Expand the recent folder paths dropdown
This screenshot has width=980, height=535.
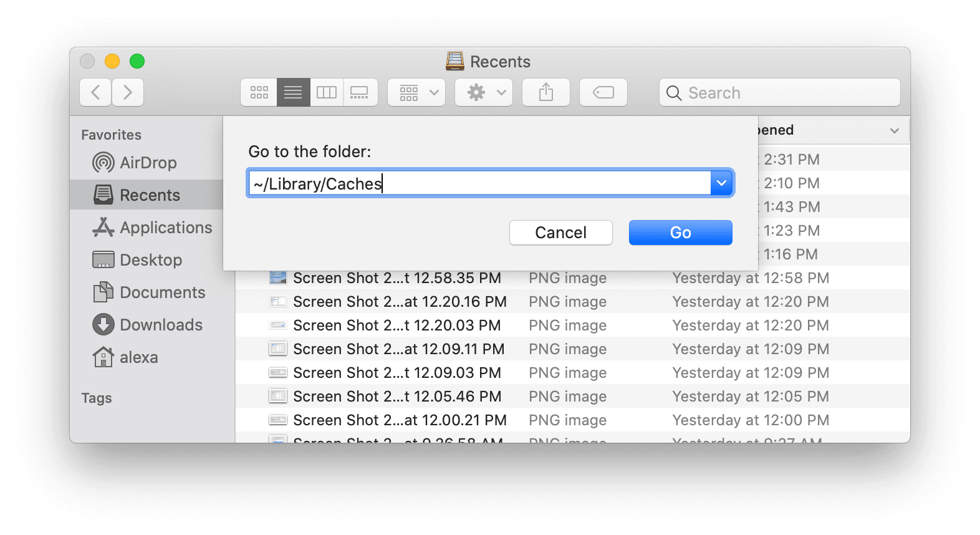pos(721,183)
